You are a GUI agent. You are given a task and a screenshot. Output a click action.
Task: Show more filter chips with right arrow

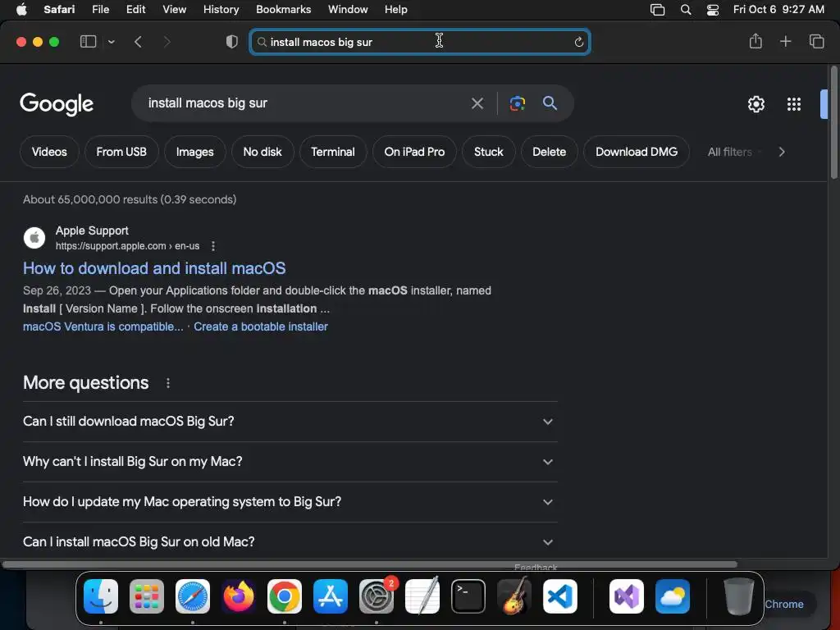[x=782, y=152]
